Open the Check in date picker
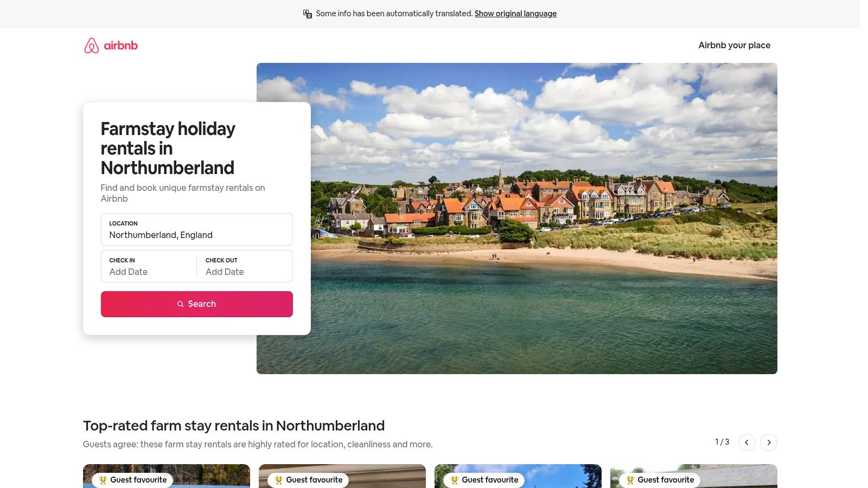Screen dimensions: 868x488 tap(149, 266)
